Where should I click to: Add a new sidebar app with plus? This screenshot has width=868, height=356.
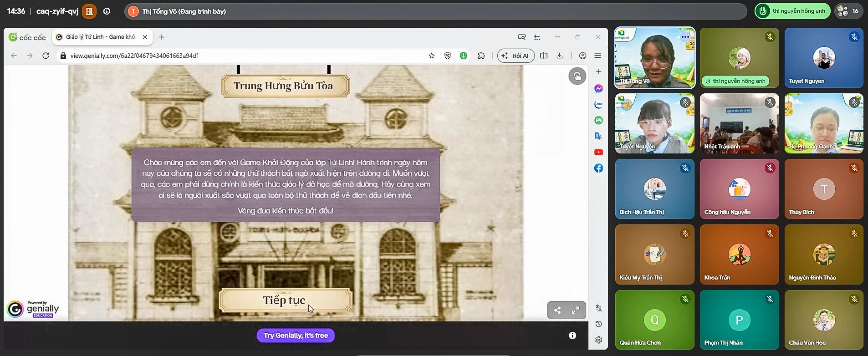coord(598,71)
